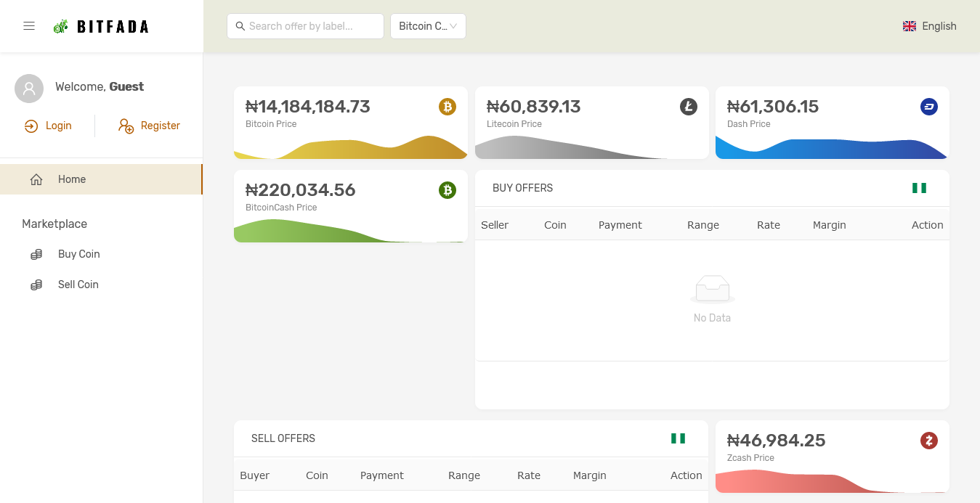Click Nigerian flag in Sell Offers
980x503 pixels.
click(678, 438)
